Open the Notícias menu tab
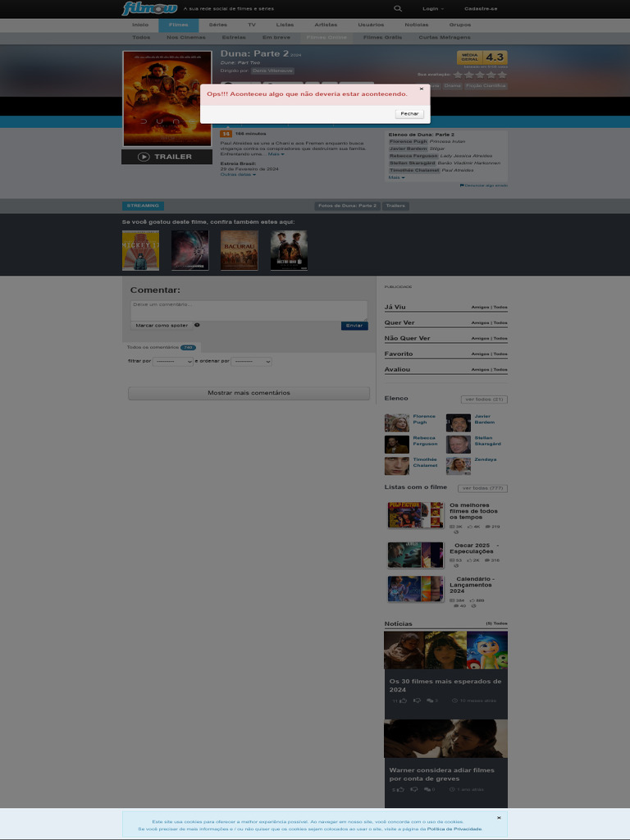 tap(416, 25)
